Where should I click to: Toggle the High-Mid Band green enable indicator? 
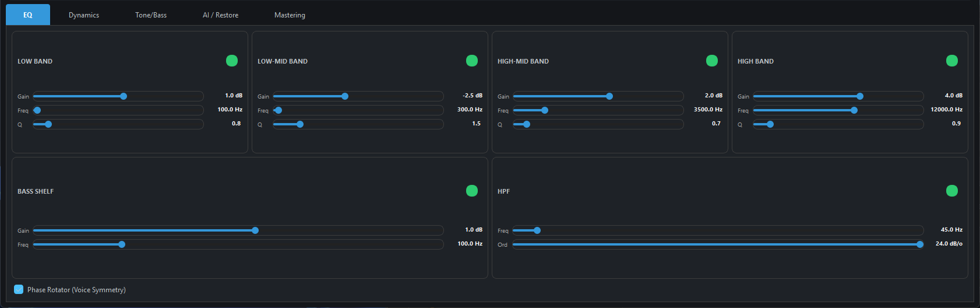pos(712,61)
